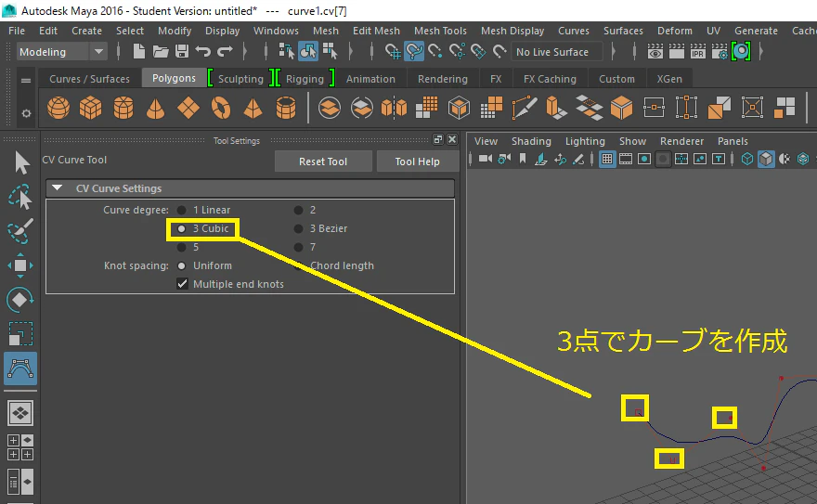The image size is (817, 504).
Task: Activate the Select tool arrow
Action: pos(20,163)
